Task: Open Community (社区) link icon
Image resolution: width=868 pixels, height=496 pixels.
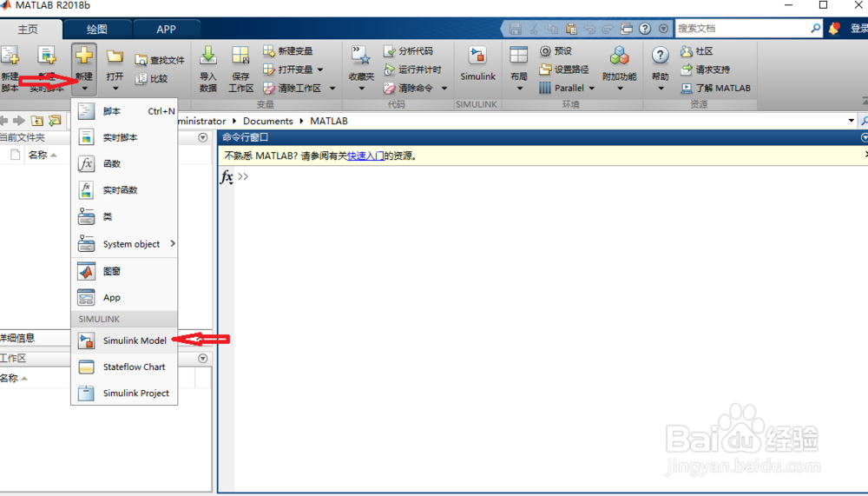Action: pos(687,51)
